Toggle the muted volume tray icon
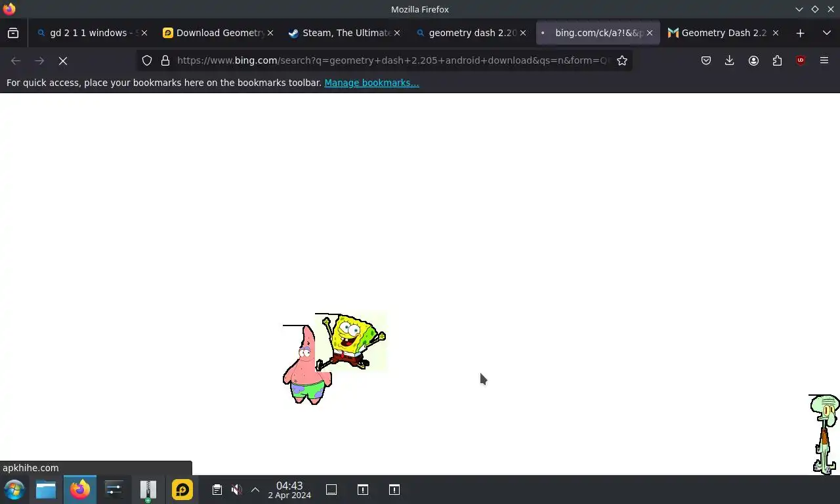Image resolution: width=840 pixels, height=504 pixels. point(237,490)
